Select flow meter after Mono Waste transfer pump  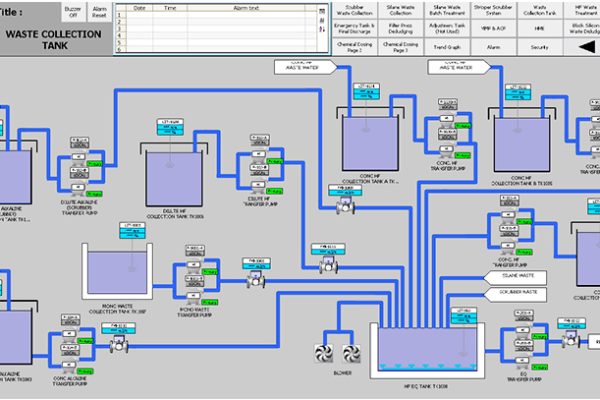pos(256,279)
